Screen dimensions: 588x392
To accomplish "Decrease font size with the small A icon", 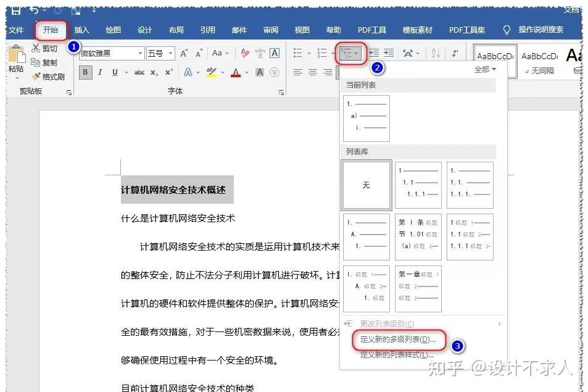I will [199, 53].
